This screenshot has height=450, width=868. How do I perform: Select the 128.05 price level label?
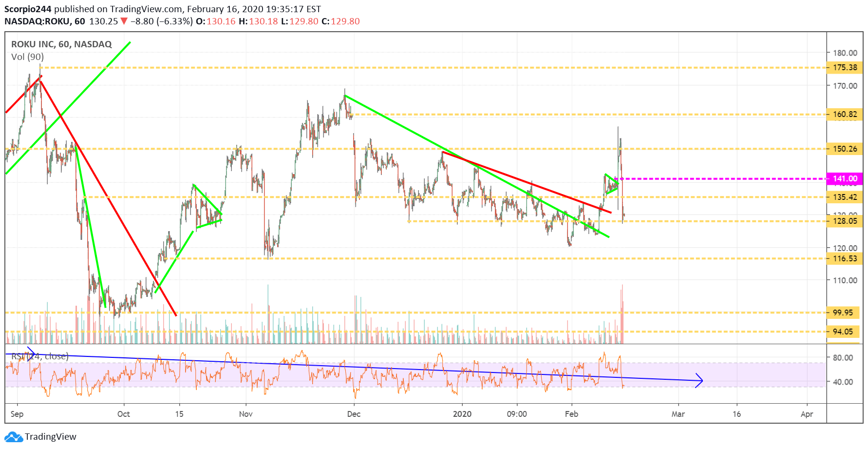(845, 221)
